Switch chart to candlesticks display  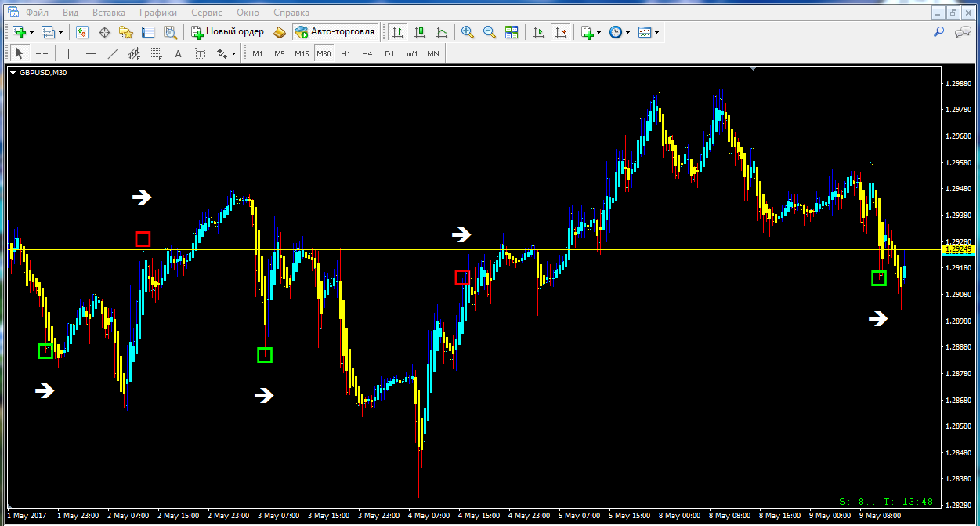coord(420,32)
